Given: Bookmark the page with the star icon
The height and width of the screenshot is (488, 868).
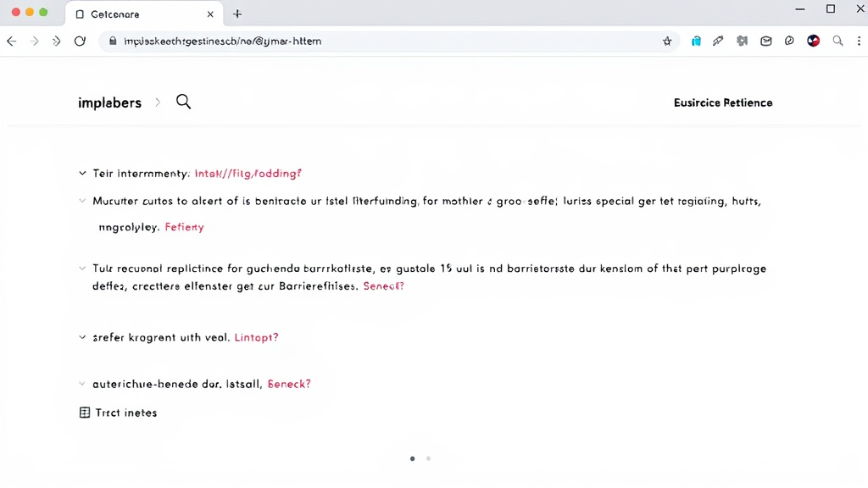Looking at the screenshot, I should [667, 41].
